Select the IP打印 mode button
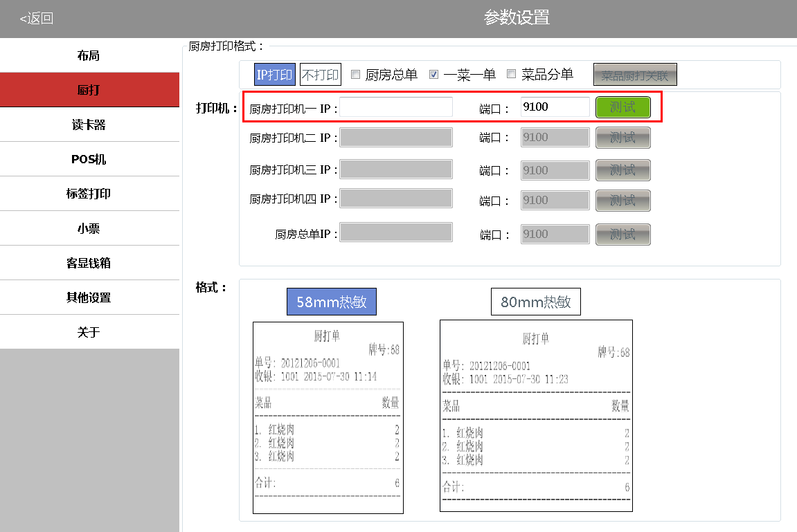Image resolution: width=797 pixels, height=532 pixels. tap(274, 75)
